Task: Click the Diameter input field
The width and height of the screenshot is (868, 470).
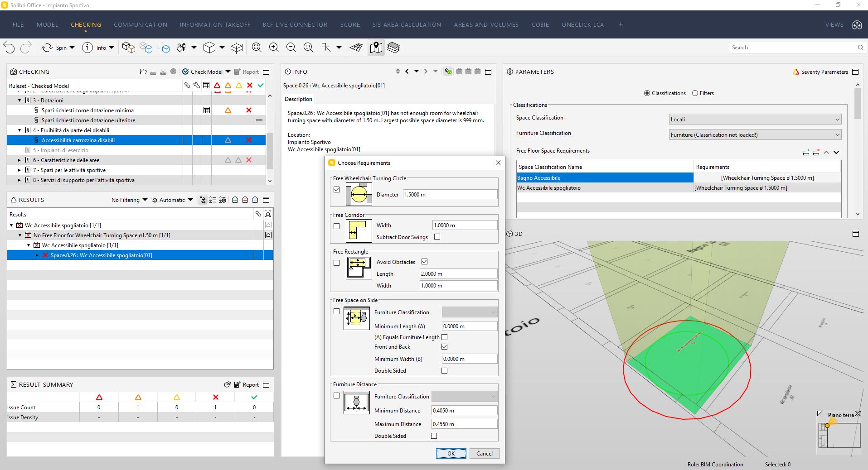Action: 450,195
